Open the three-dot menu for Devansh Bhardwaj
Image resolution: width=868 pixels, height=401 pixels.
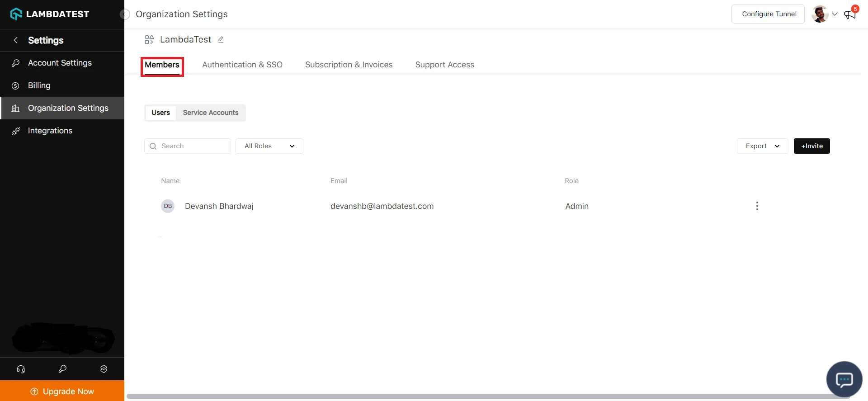[757, 206]
